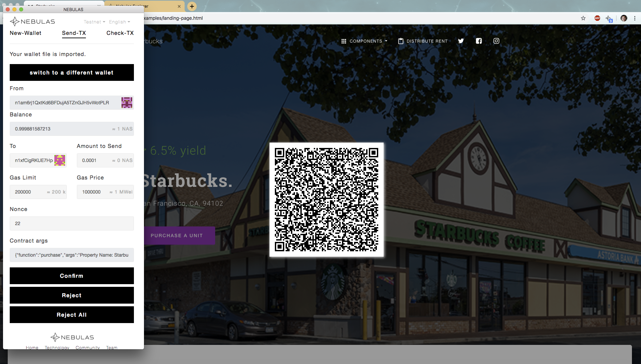Click the To address field
Image resolution: width=641 pixels, height=364 pixels.
(x=38, y=160)
